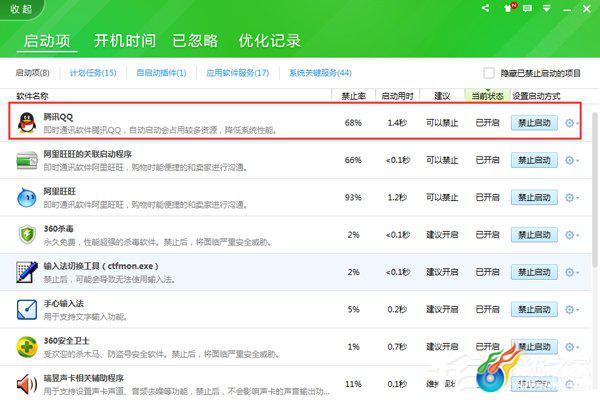Open the main menu down-arrow icon in title bar
The width and height of the screenshot is (600, 400).
click(x=546, y=8)
